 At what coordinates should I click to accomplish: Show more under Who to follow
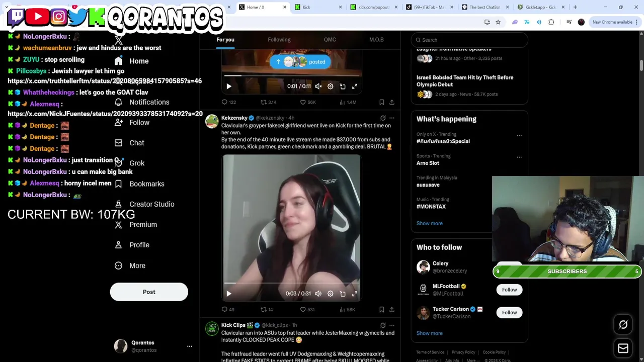430,333
